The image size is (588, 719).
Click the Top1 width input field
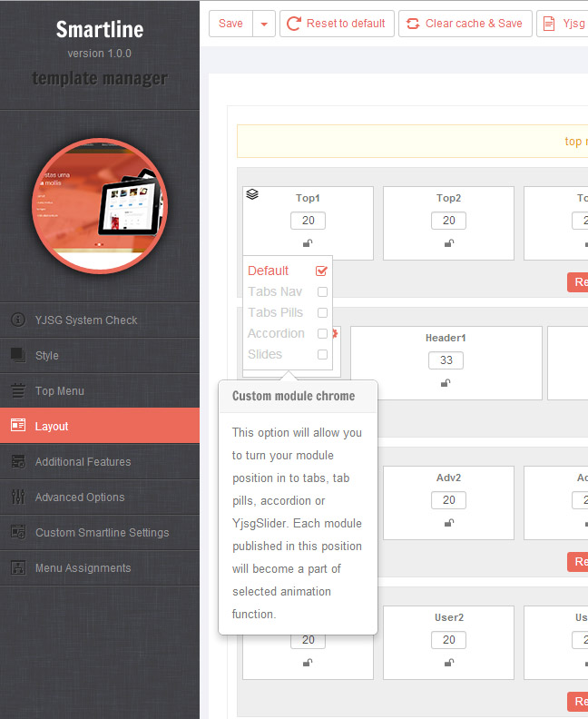pos(308,221)
